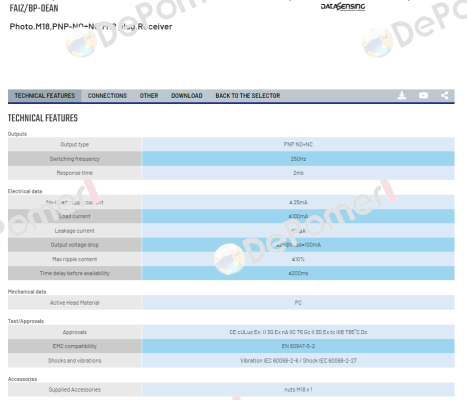The image size is (467, 400).
Task: Click the 250Hz value cell
Action: [x=298, y=159]
